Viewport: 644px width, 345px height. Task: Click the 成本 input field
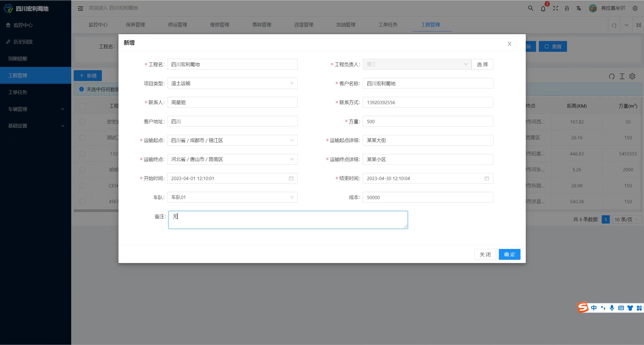click(x=428, y=197)
